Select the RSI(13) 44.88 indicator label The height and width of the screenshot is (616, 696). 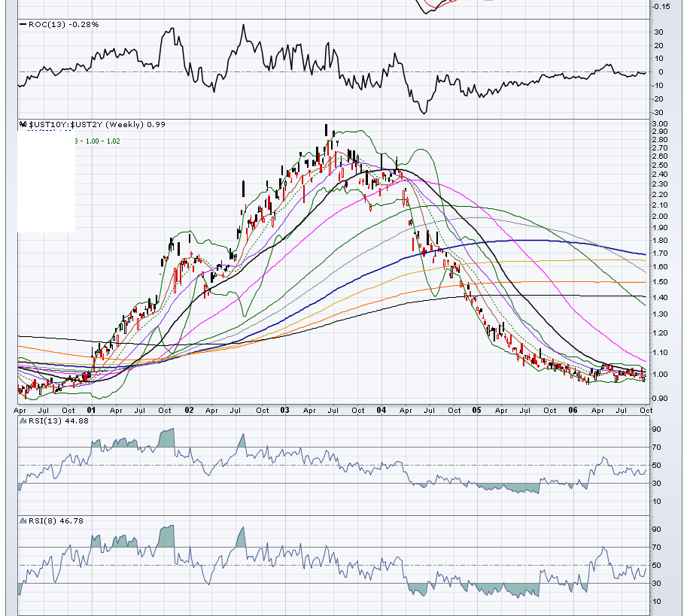(59, 420)
